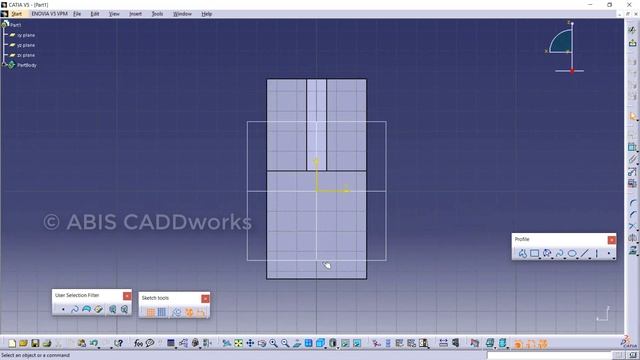
Task: Close the Profile toolbar
Action: [x=611, y=240]
